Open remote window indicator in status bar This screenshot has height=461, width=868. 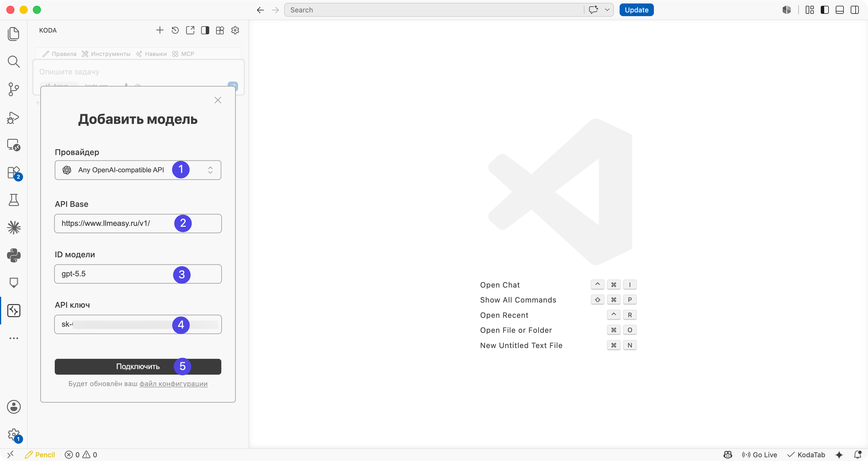(x=10, y=455)
